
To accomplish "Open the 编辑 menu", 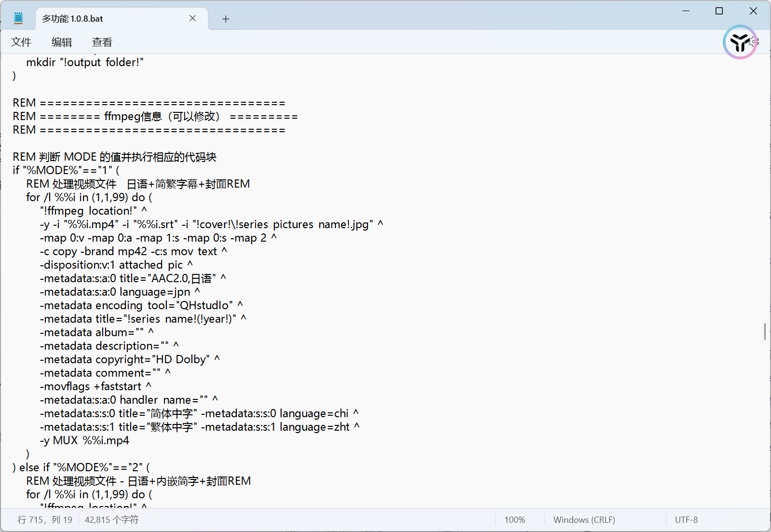I will [x=62, y=42].
